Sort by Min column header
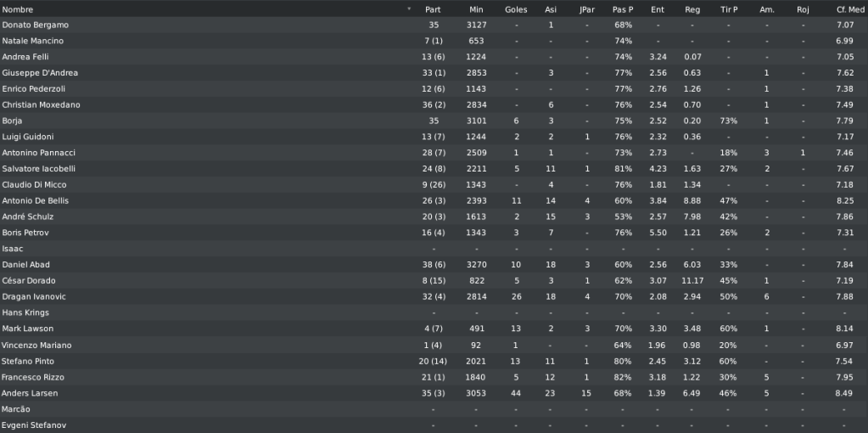 pos(476,9)
